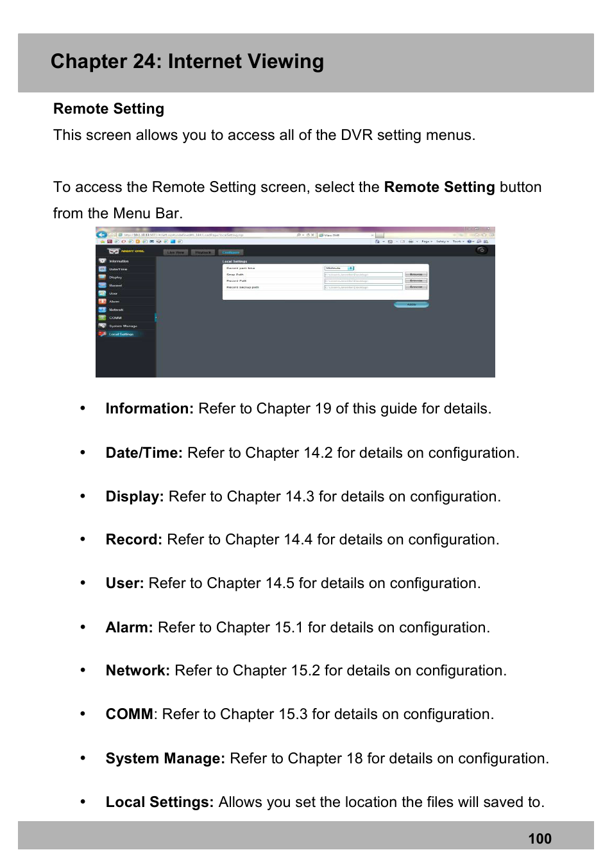This screenshot has height=868, width=612.
Task: Click the Record backup path field
Action: pyautogui.click(x=364, y=288)
